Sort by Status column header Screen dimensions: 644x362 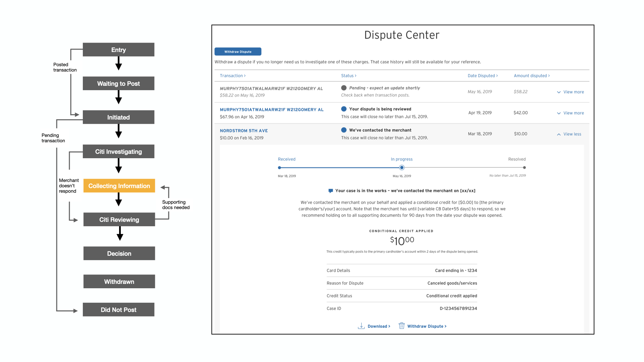pyautogui.click(x=348, y=76)
